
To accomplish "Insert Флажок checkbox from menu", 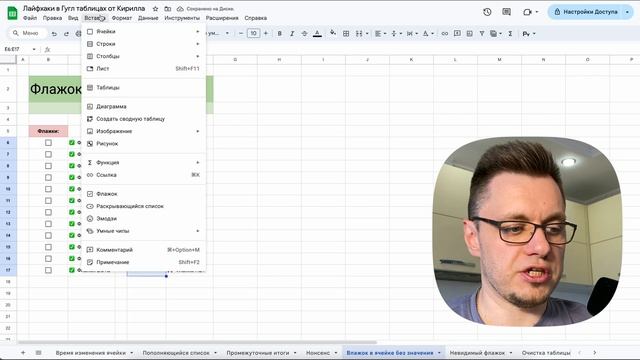I will click(144, 194).
